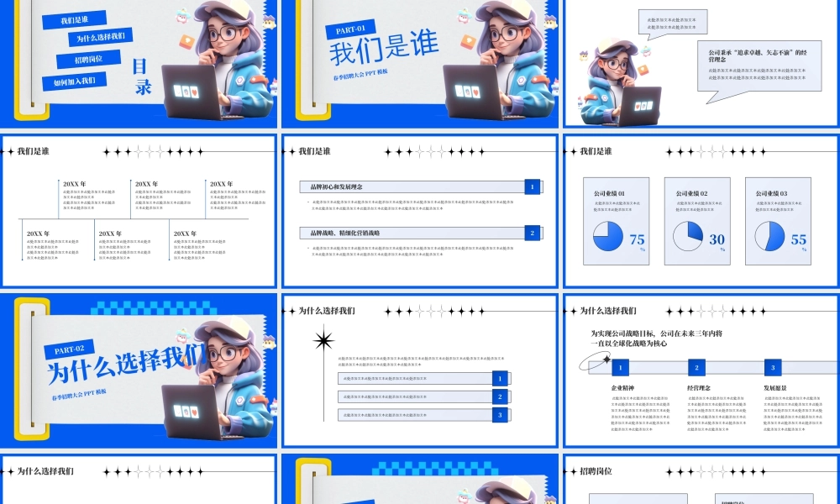Open the slide with the two speech bubbles
This screenshot has height=504, width=840.
point(701,63)
